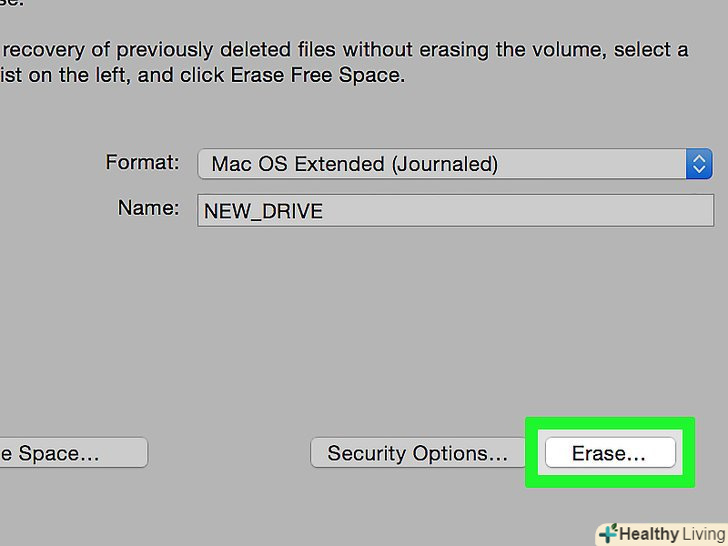Click the Format: label
Screen dimensions: 728x546
[x=142, y=162]
